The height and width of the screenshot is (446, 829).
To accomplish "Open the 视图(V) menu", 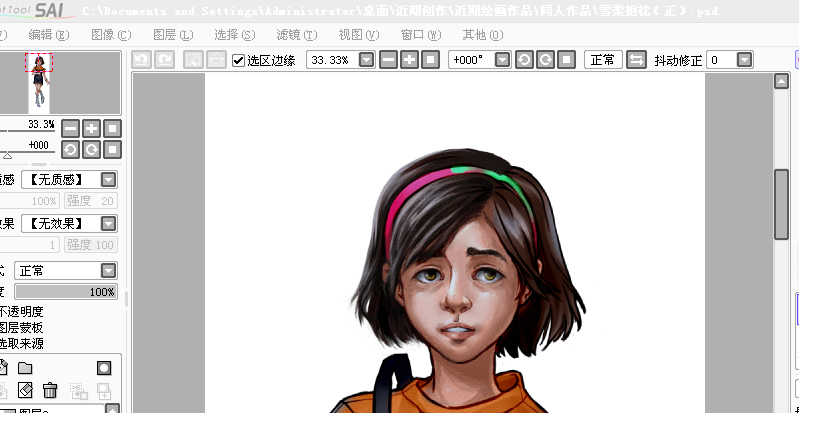I will click(359, 35).
